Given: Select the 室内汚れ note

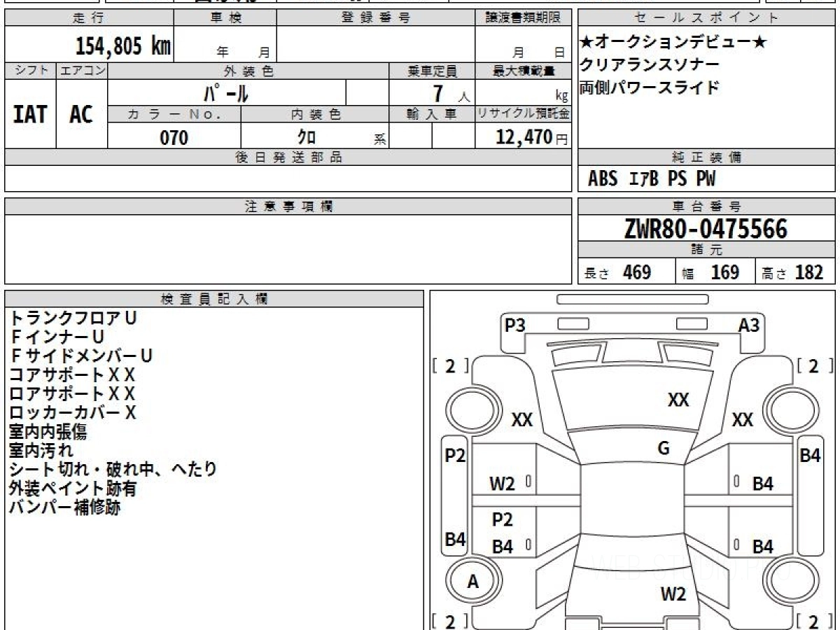Looking at the screenshot, I should (41, 451).
